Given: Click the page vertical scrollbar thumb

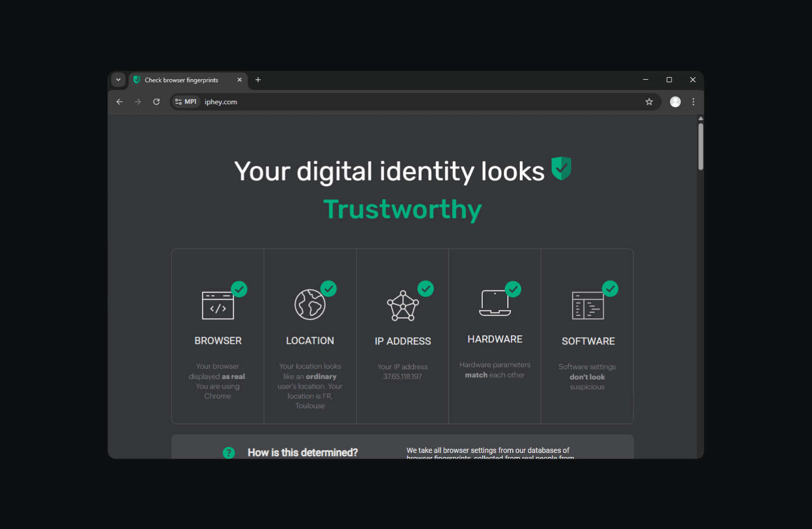Looking at the screenshot, I should pos(700,147).
